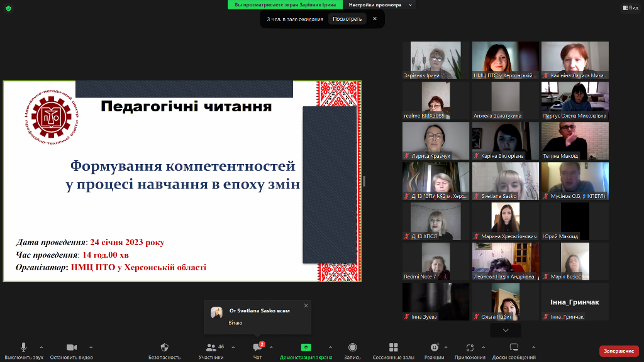Viewport: 644px width, 362px height.
Task: Click Посмотреть for the waiting room
Action: (x=347, y=19)
